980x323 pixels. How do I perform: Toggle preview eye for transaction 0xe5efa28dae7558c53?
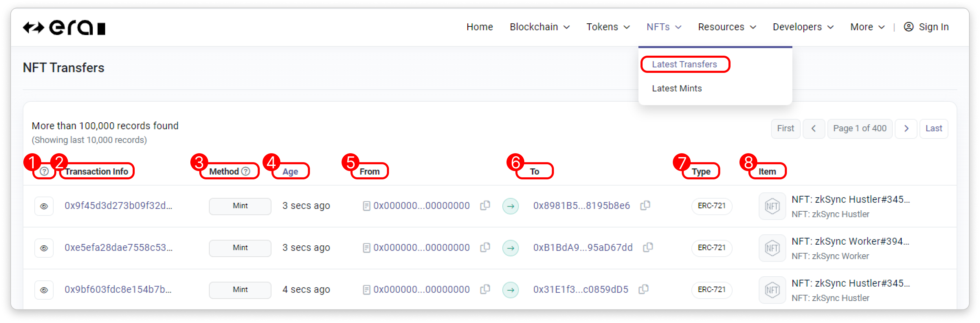(44, 248)
